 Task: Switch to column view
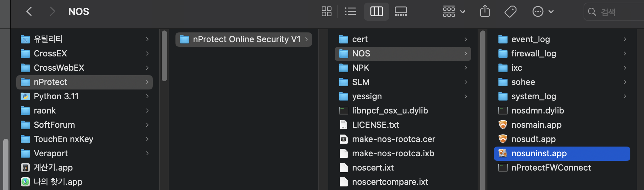[x=377, y=12]
